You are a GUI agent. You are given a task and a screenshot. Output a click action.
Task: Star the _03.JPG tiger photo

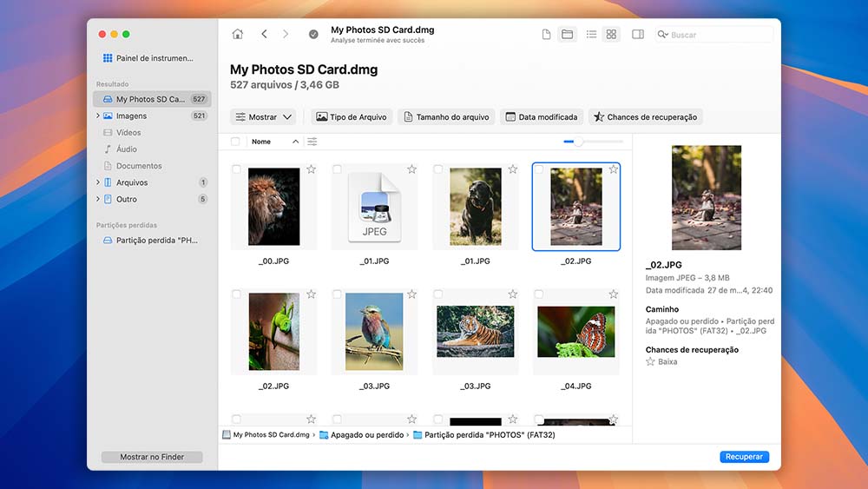pyautogui.click(x=513, y=294)
